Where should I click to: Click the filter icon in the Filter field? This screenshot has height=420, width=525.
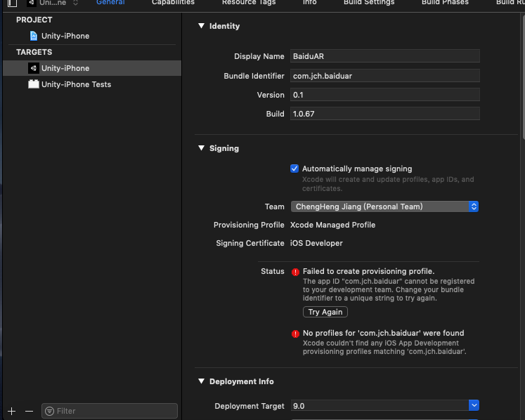[50, 411]
